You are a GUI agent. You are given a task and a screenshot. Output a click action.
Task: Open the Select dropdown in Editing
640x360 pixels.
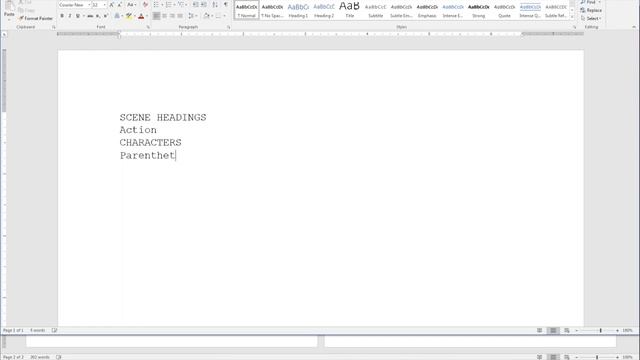(x=591, y=18)
